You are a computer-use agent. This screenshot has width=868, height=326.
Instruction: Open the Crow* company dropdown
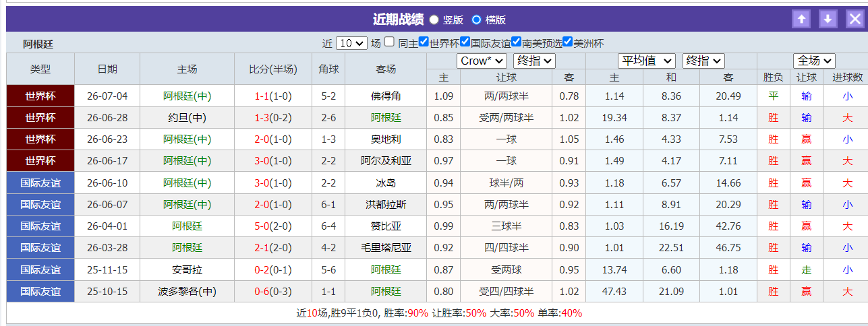[482, 61]
